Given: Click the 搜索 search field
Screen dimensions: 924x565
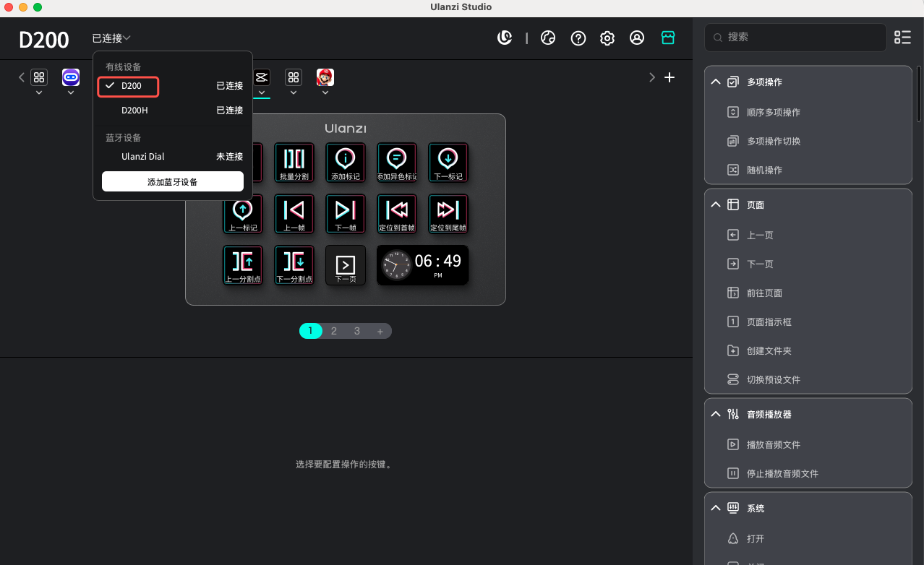Looking at the screenshot, I should [795, 37].
